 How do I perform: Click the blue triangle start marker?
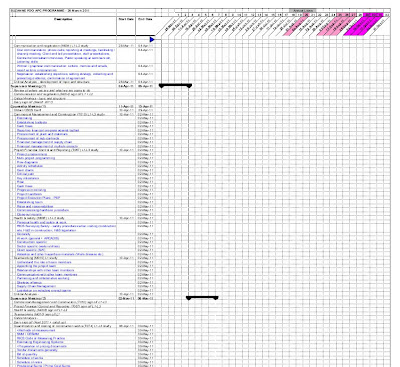tap(152, 40)
